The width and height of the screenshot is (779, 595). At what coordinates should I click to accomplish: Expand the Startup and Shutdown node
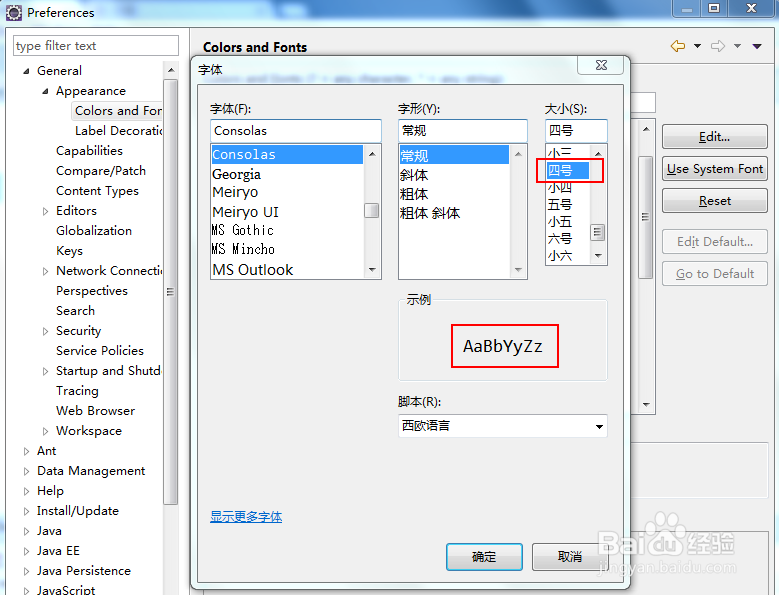(x=45, y=371)
